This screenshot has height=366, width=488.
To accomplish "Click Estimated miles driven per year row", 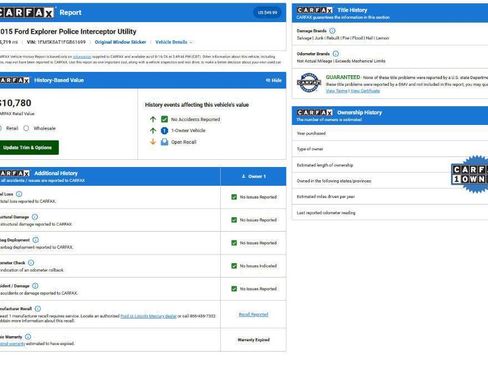I will (x=390, y=197).
